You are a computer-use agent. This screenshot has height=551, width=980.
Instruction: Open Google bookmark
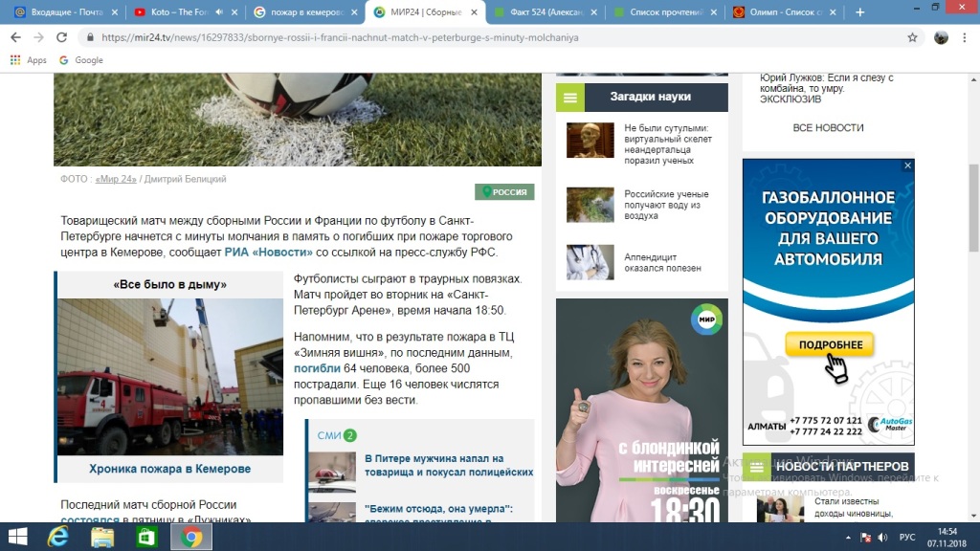pyautogui.click(x=81, y=60)
